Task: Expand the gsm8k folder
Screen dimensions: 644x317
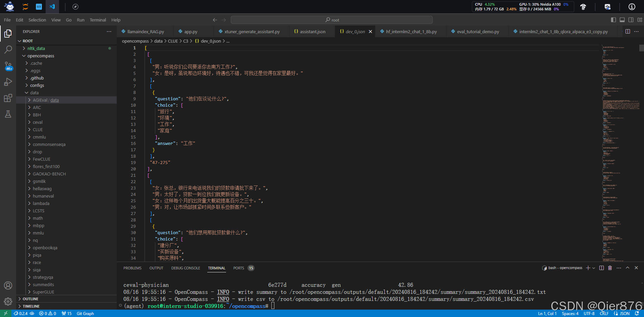Action: pos(66,181)
